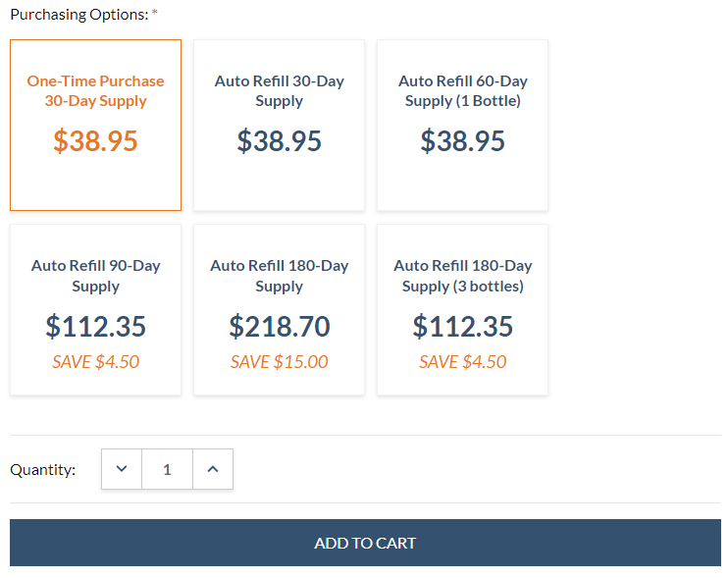This screenshot has height=578, width=728.
Task: Click the SAVE $15.00 savings label
Action: (x=279, y=362)
